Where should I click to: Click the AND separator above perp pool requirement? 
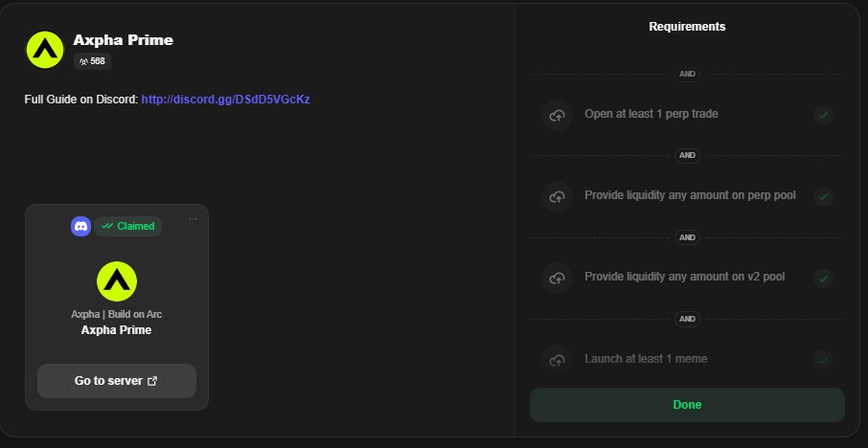point(687,155)
